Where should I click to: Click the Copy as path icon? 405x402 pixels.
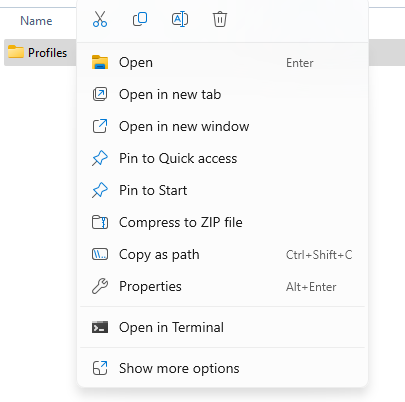coord(100,254)
